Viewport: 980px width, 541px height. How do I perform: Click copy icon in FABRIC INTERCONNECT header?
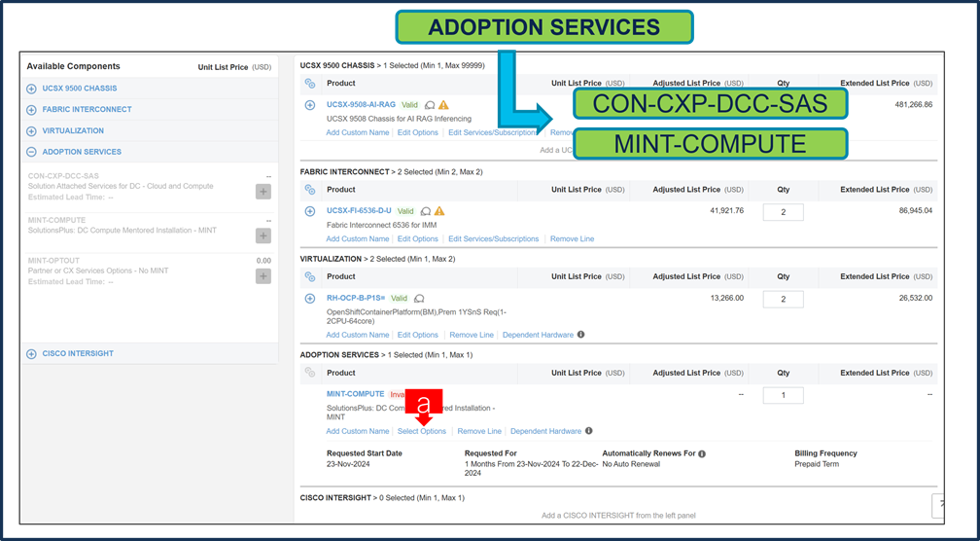pyautogui.click(x=310, y=190)
